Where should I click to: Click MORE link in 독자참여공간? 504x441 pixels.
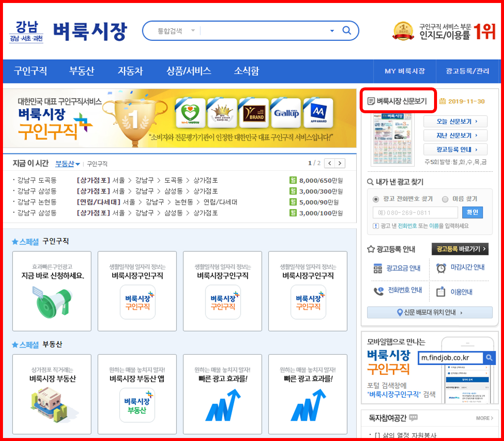(x=484, y=418)
